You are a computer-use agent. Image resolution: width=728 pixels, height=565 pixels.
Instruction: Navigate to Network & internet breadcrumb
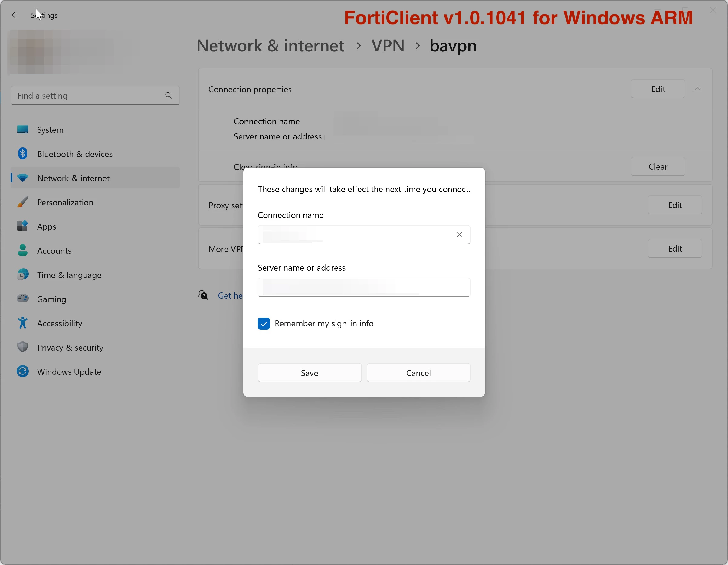270,46
